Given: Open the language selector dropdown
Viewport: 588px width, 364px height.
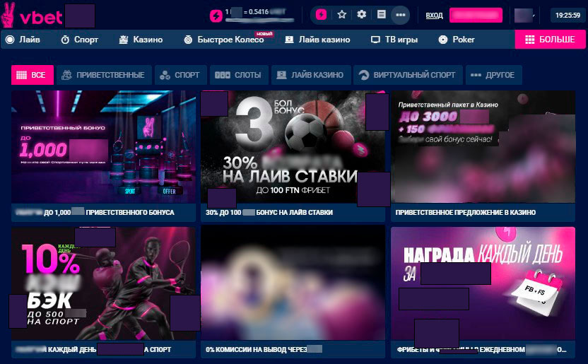Looking at the screenshot, I should coord(524,16).
